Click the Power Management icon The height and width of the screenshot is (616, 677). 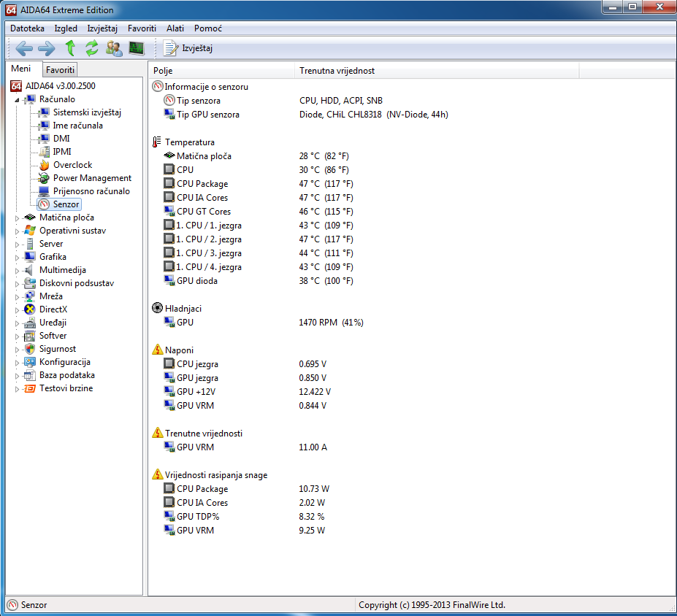coord(44,178)
